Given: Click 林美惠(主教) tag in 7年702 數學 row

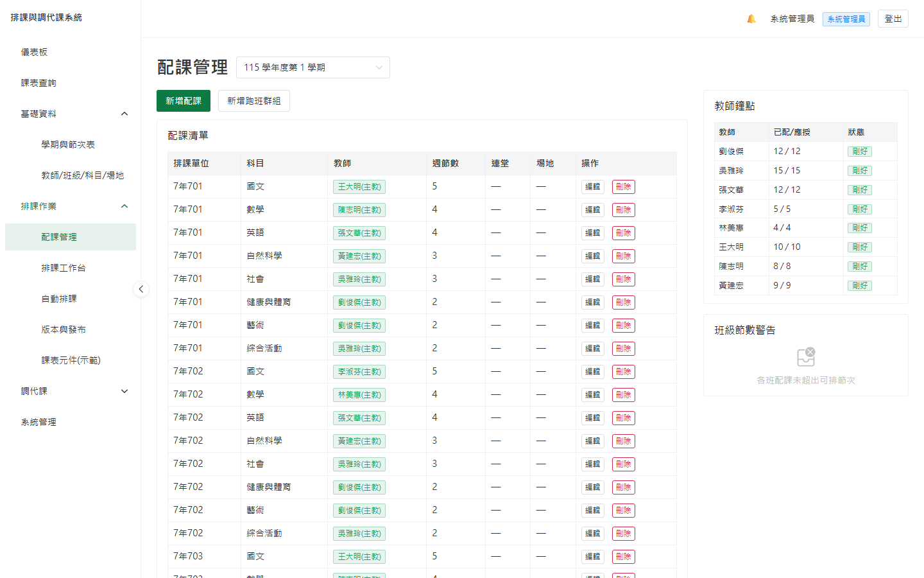Looking at the screenshot, I should click(359, 395).
